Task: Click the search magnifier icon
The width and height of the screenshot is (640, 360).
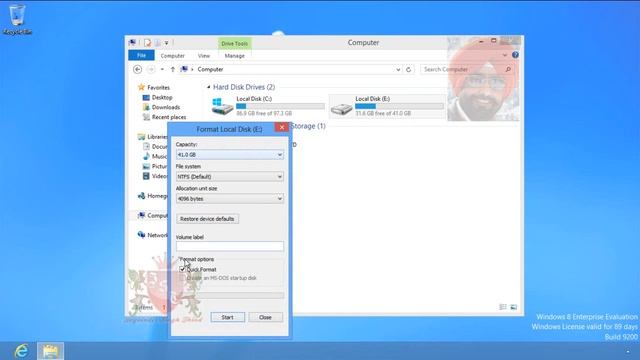Action: click(x=508, y=69)
